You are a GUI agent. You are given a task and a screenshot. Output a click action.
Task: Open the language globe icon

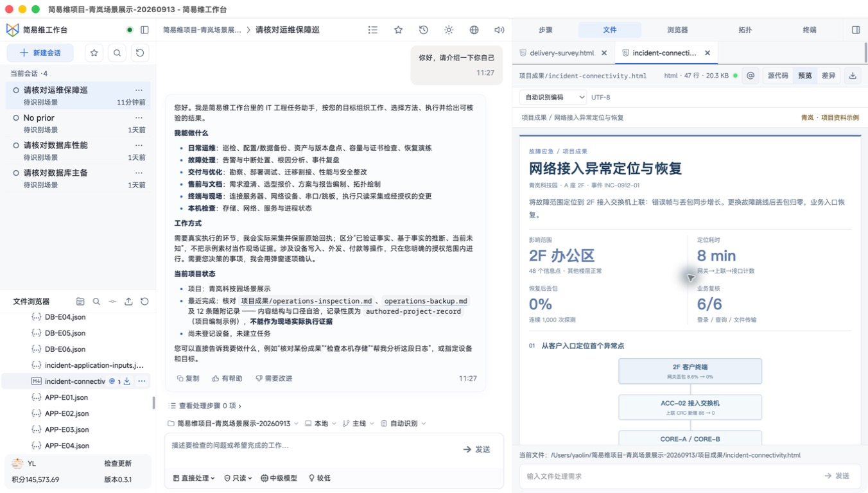474,30
